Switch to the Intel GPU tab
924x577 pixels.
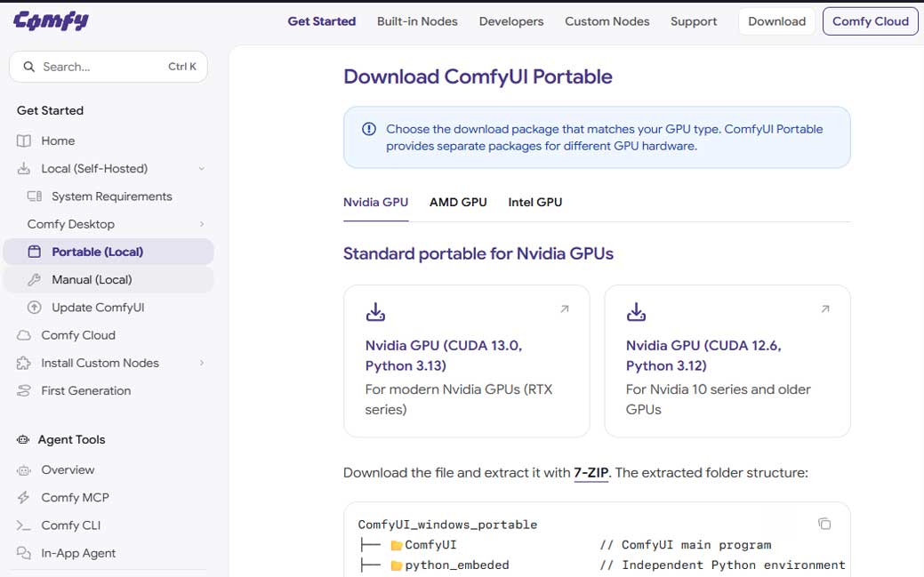(535, 202)
